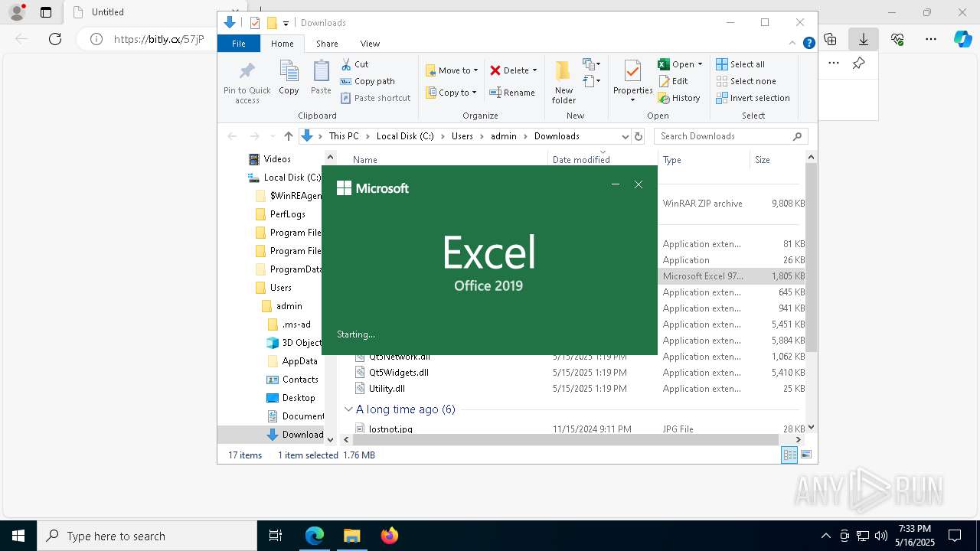Open Explorer Help icon
Viewport: 980px width, 551px height.
tap(808, 44)
